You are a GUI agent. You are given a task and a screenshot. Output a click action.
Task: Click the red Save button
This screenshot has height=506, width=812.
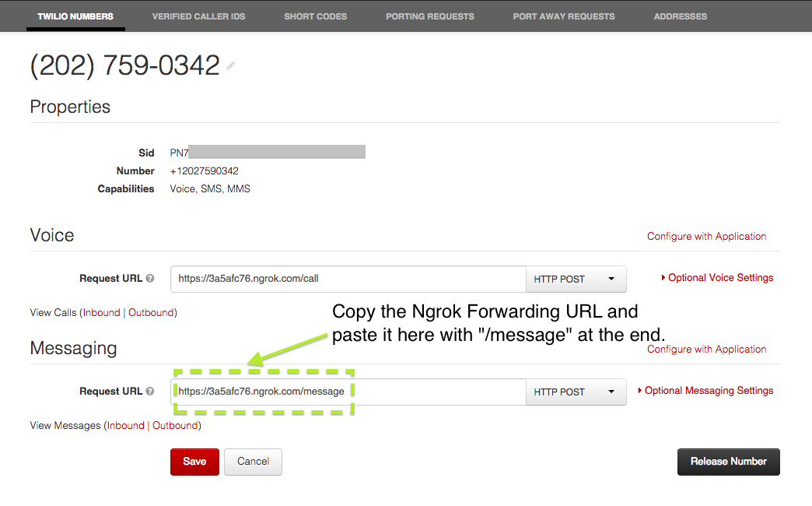(194, 462)
